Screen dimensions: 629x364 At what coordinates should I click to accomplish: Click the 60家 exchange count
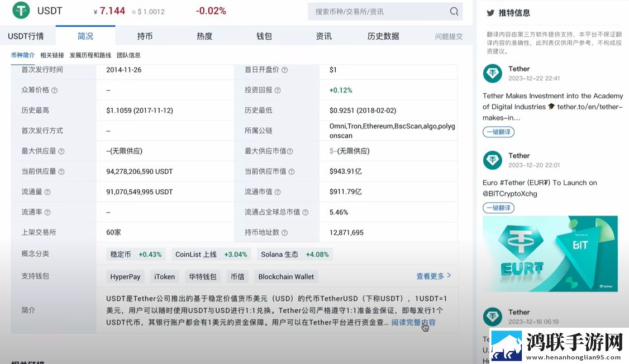(x=113, y=232)
